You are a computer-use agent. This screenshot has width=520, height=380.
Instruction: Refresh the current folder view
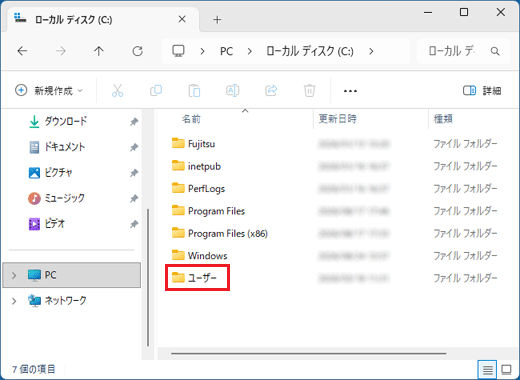click(137, 51)
